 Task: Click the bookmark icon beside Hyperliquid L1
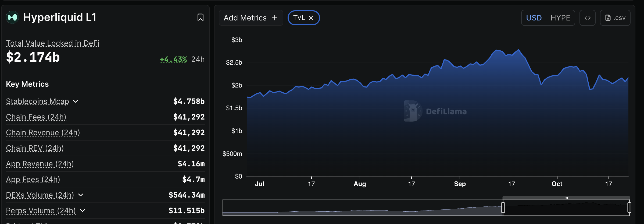click(200, 17)
